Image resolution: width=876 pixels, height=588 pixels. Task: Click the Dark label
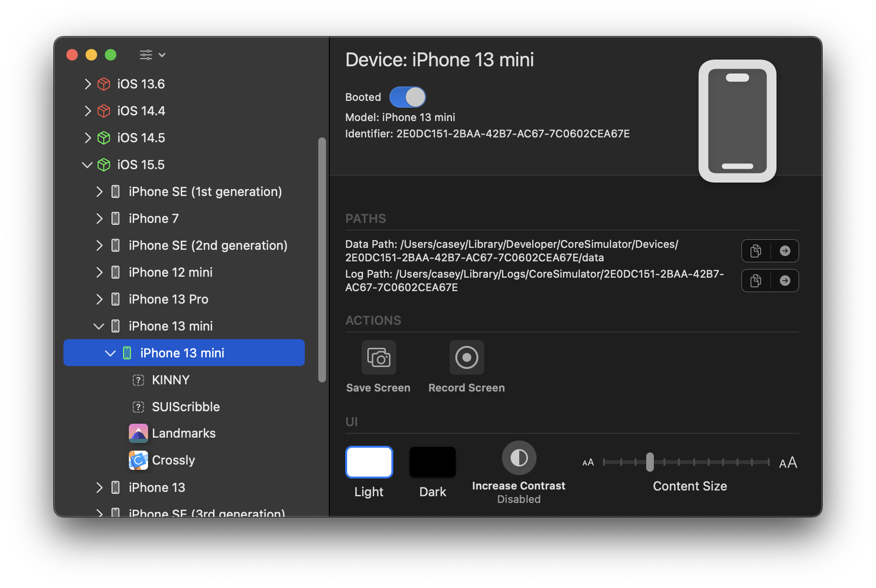433,492
